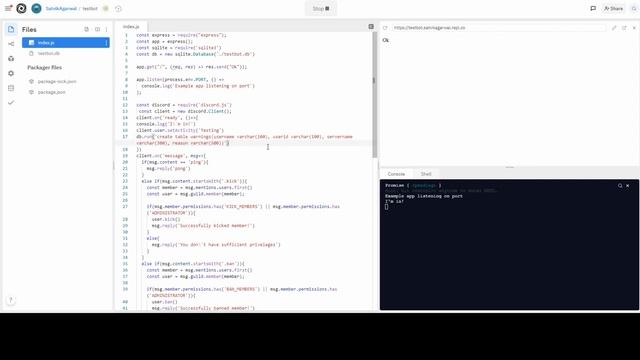
Task: Open testbot.db in the file tree
Action: [x=49, y=53]
